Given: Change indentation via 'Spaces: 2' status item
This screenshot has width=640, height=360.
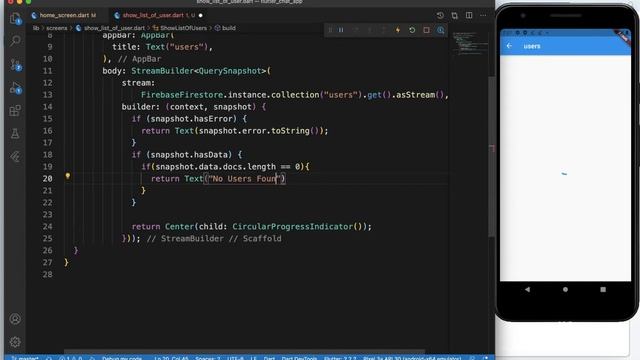Looking at the screenshot, I should (207, 358).
